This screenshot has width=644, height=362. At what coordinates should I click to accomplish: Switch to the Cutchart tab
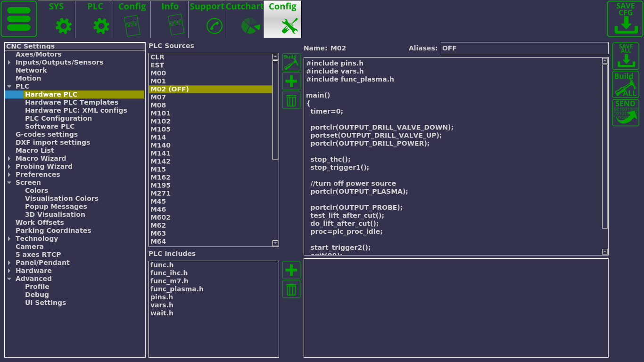point(245,19)
